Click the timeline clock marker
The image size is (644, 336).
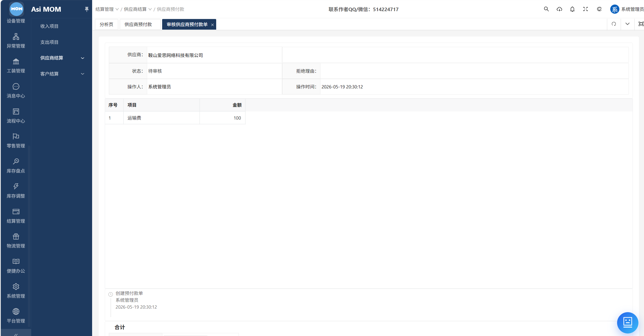tap(111, 294)
